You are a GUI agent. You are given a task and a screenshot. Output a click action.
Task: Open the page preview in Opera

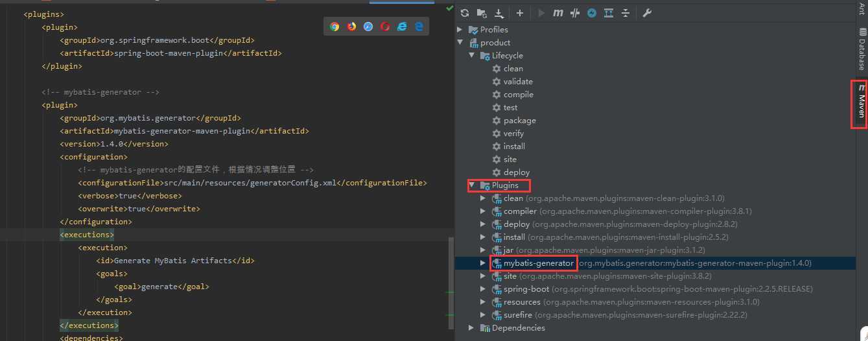[x=385, y=27]
